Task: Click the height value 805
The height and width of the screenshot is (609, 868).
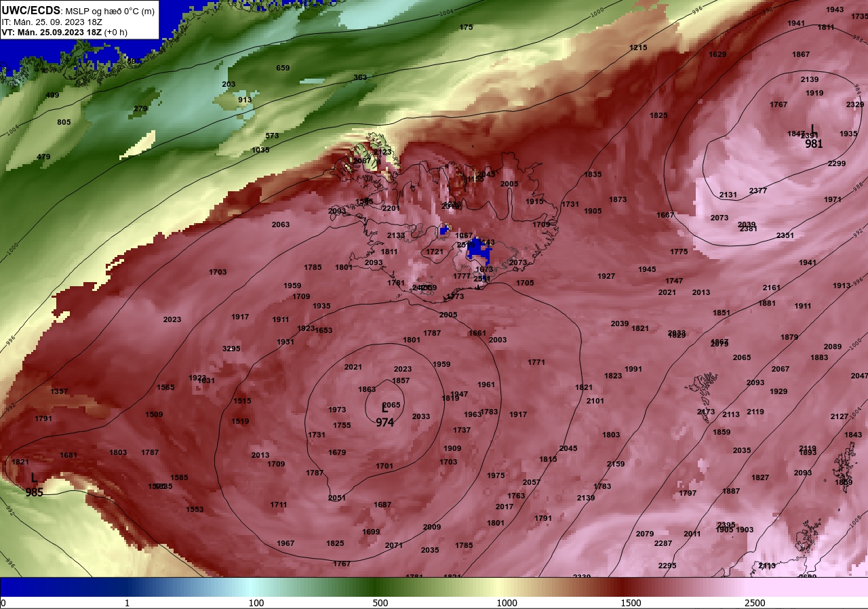Action: coord(64,122)
